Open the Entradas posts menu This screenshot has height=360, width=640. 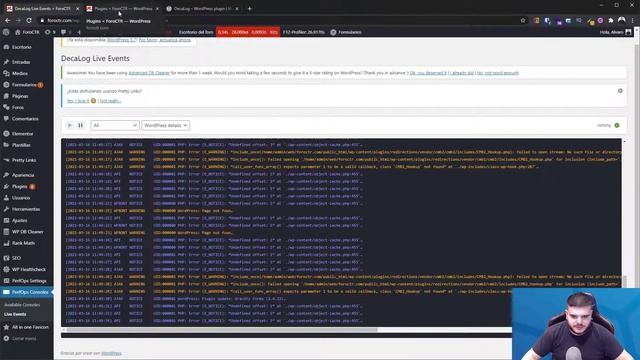click(x=21, y=62)
